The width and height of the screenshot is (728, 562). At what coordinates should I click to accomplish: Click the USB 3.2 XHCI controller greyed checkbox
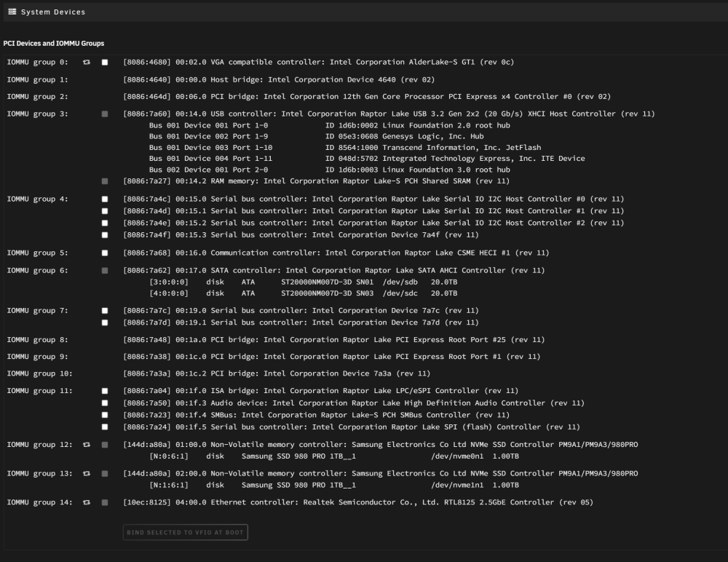click(105, 114)
